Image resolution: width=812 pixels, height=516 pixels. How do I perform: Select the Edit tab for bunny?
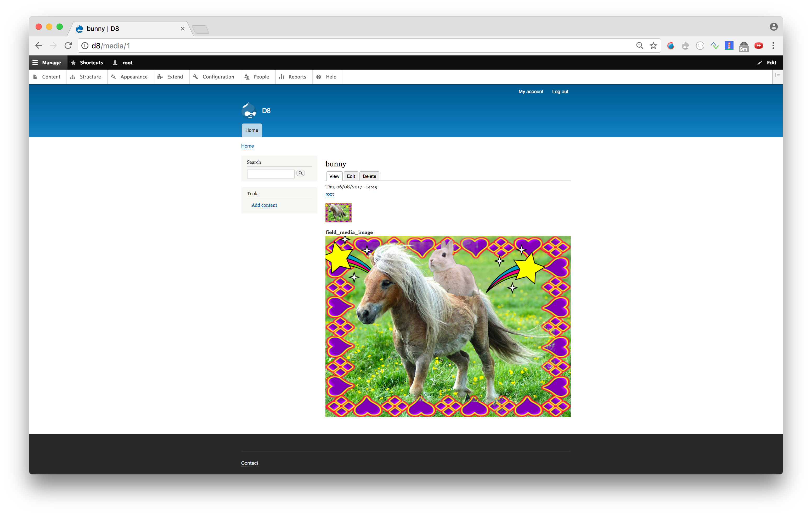click(x=351, y=176)
